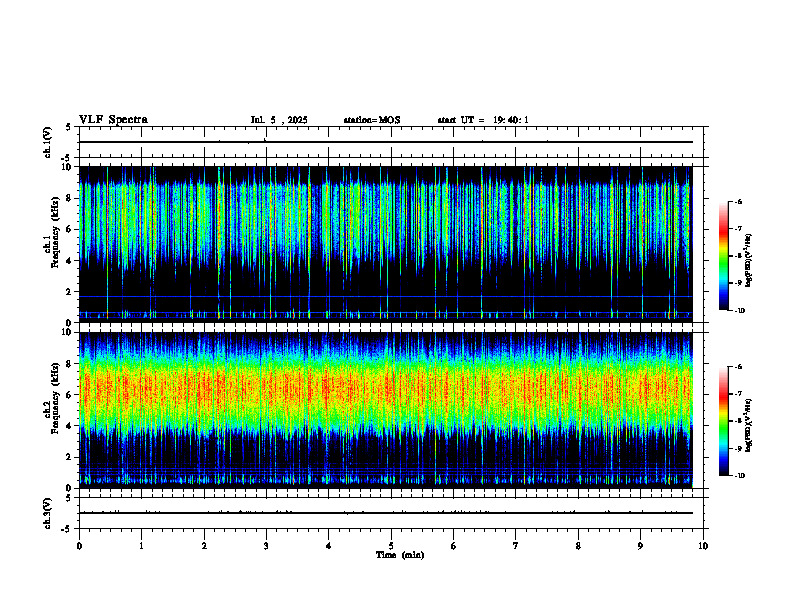Click the "-10" tick on ch.2 color bar

pyautogui.click(x=739, y=476)
